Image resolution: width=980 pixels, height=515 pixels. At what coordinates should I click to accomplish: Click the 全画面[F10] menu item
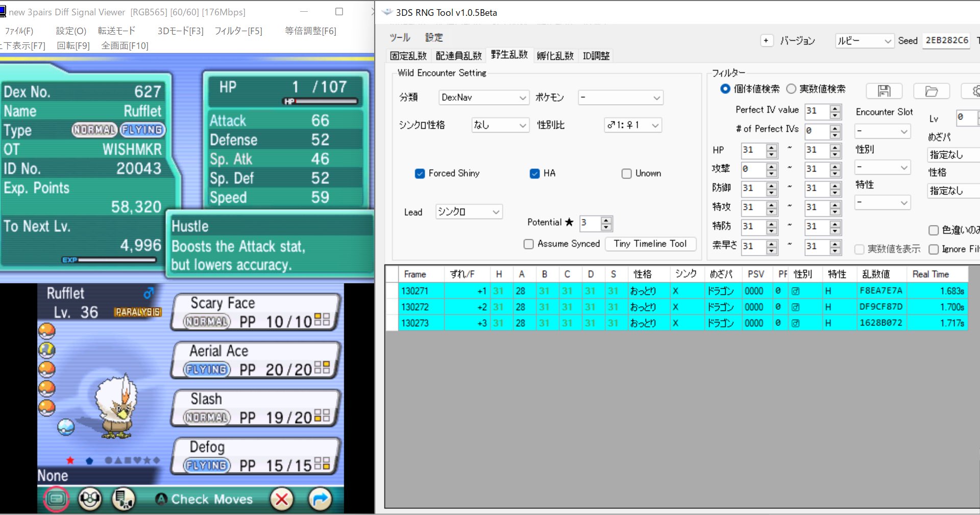[125, 46]
